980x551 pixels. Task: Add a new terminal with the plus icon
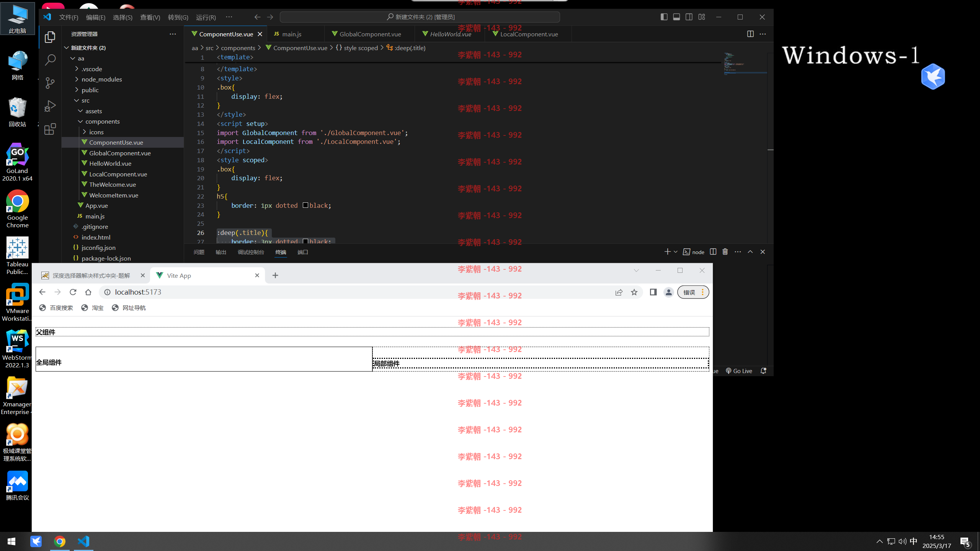tap(667, 252)
